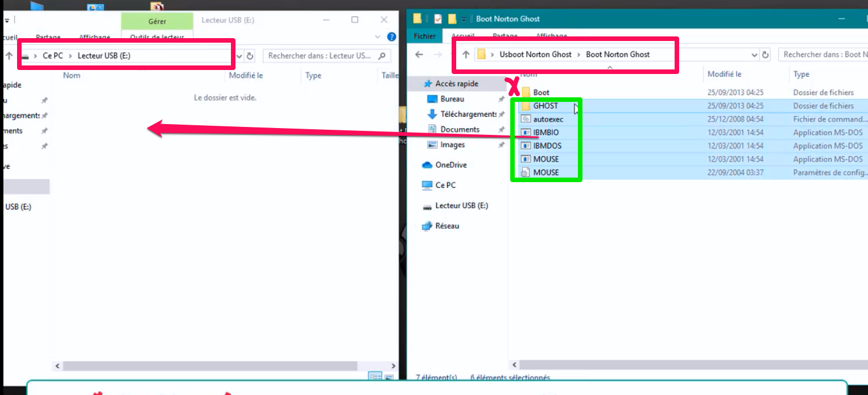Open Outils de lecteur tab

pos(157,37)
